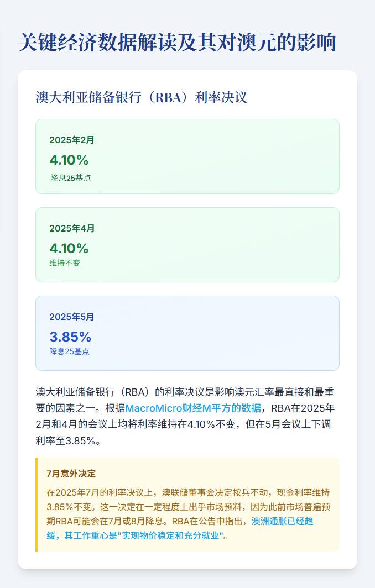Click the 2025年2月 date label
Viewport: 375px width, 588px height.
pos(72,140)
